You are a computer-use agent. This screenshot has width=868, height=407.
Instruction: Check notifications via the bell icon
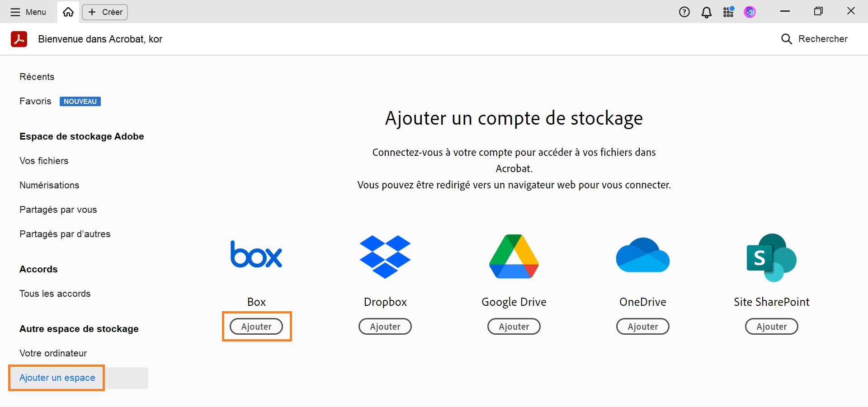(706, 12)
